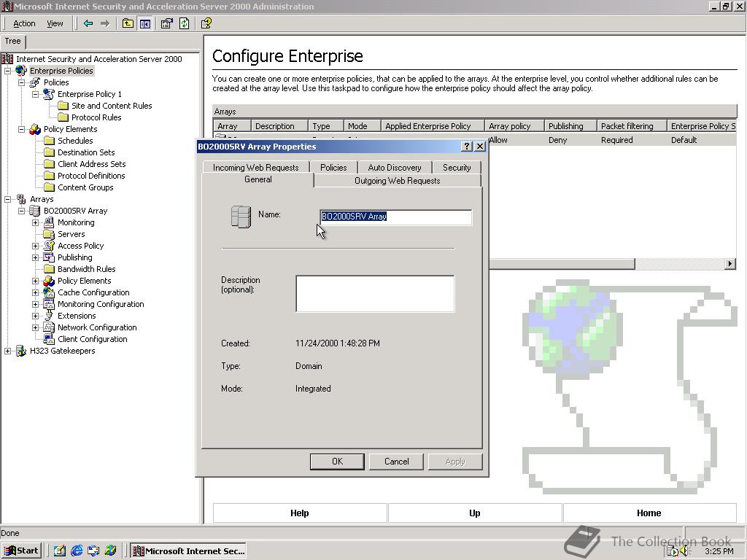This screenshot has width=747, height=560.
Task: Select the General tab
Action: click(258, 179)
